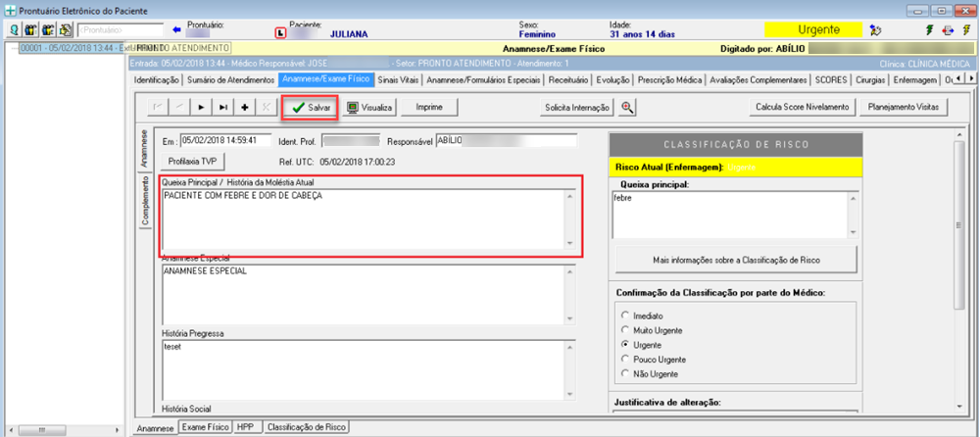Image resolution: width=980 pixels, height=437 pixels.
Task: Click the blue left arrow beside Prontuário
Action: (176, 29)
